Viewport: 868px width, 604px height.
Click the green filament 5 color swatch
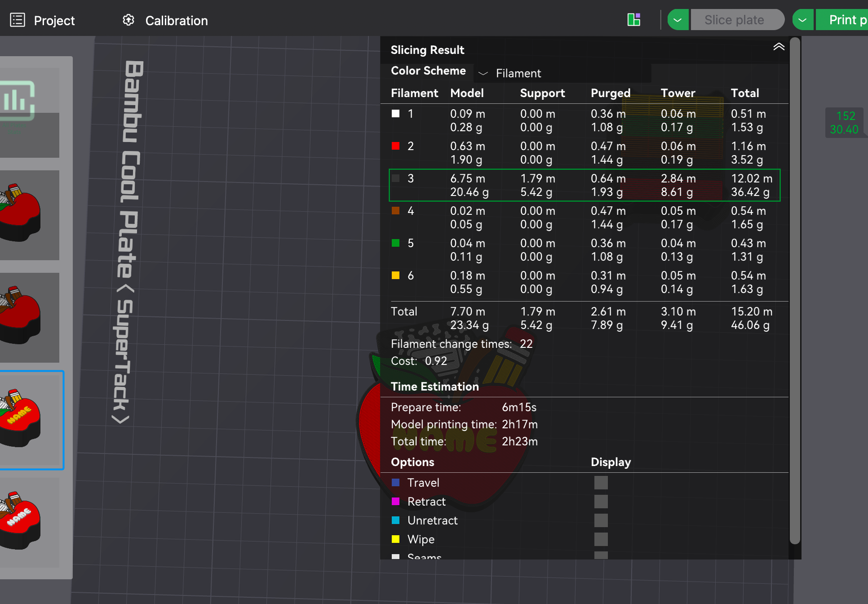coord(395,243)
